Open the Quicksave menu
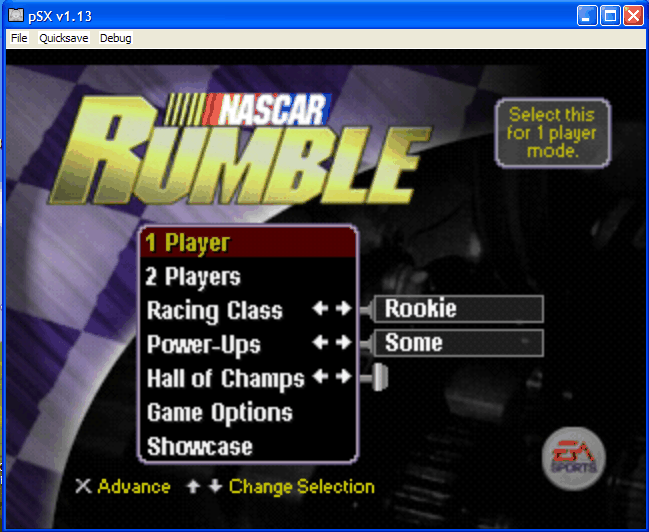The width and height of the screenshot is (649, 532). click(64, 38)
